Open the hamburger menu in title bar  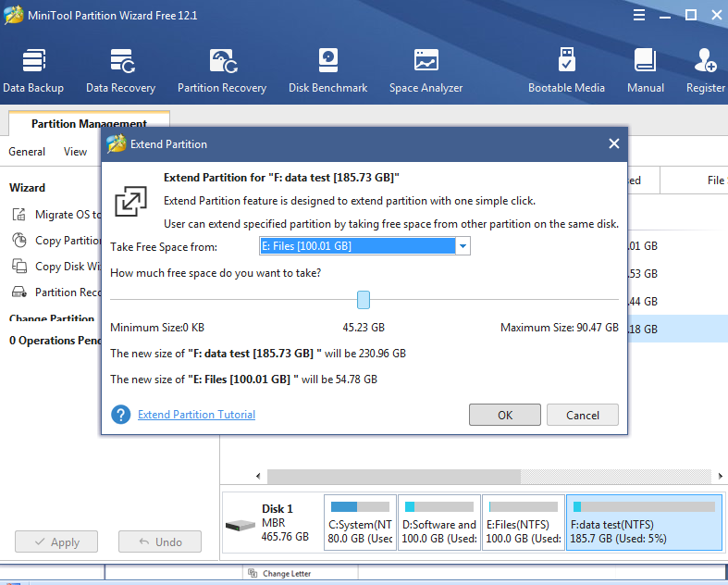(x=639, y=16)
